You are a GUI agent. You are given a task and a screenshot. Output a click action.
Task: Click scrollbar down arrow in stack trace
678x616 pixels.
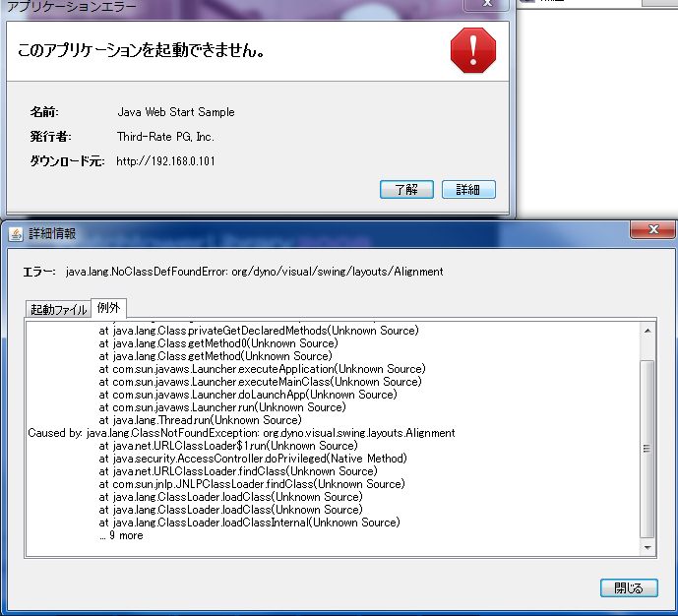647,548
